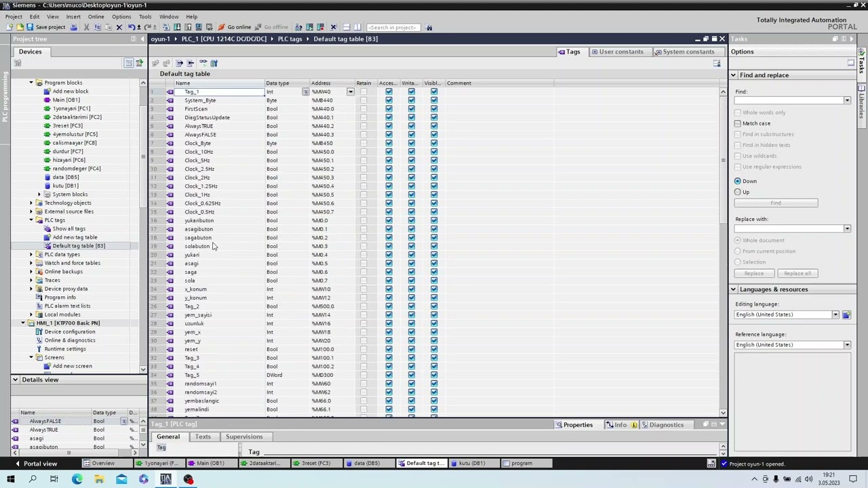Click the language settings icon next to Editing language
This screenshot has height=488, width=868.
(846, 314)
